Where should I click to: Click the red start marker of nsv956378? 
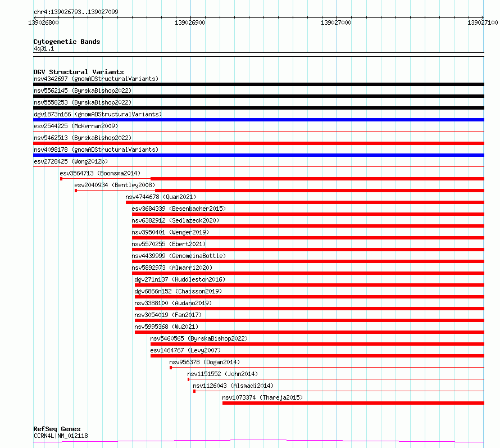tap(171, 368)
